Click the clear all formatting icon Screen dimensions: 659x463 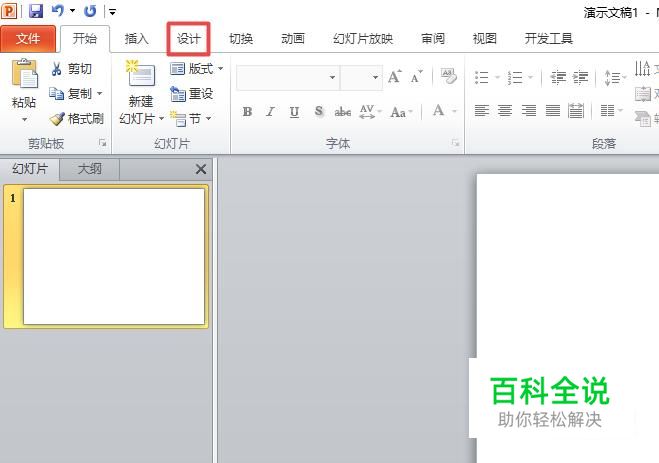[x=448, y=77]
